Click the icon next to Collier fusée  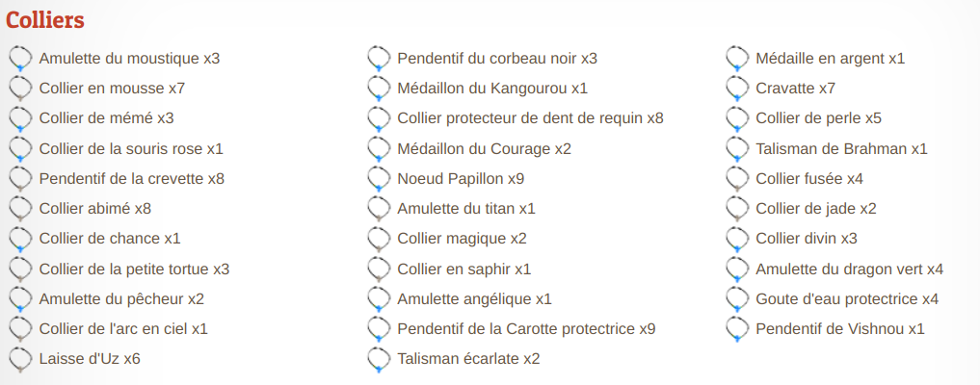coord(737,179)
